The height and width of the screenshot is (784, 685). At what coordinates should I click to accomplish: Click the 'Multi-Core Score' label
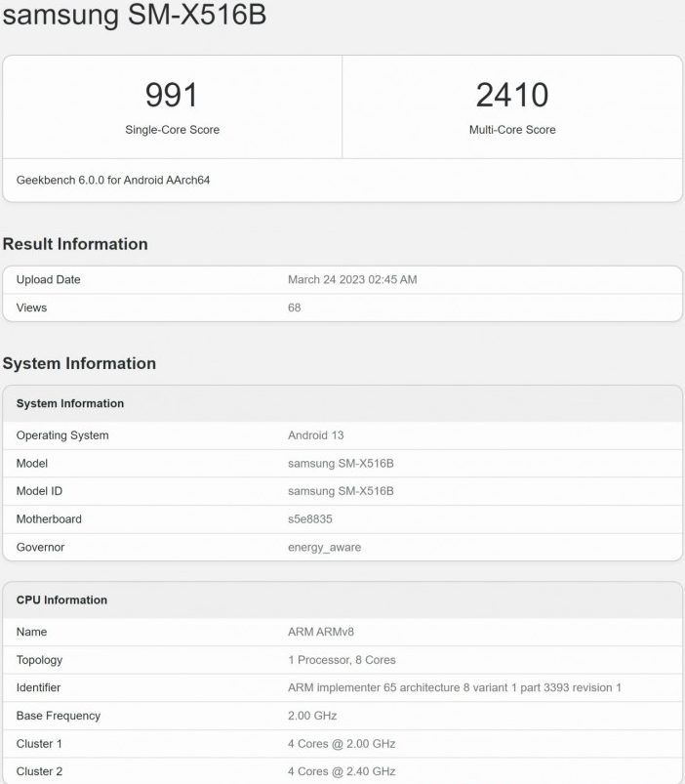(x=512, y=130)
